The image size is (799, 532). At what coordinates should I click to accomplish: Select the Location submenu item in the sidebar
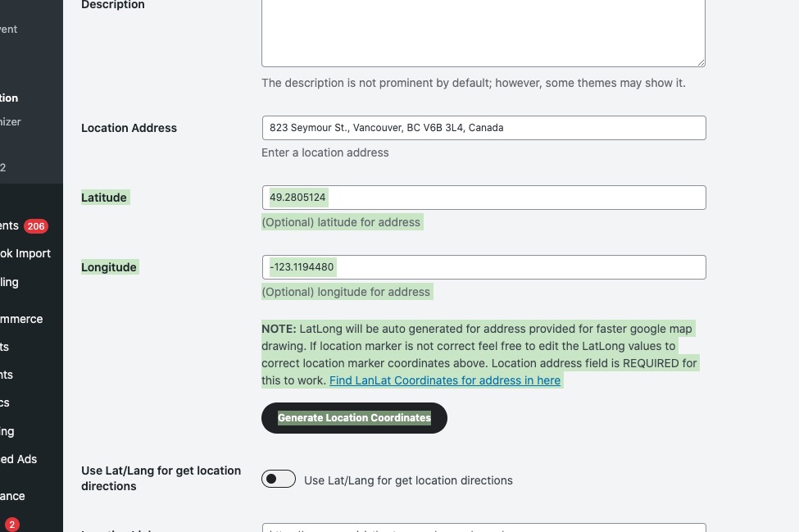[x=9, y=98]
